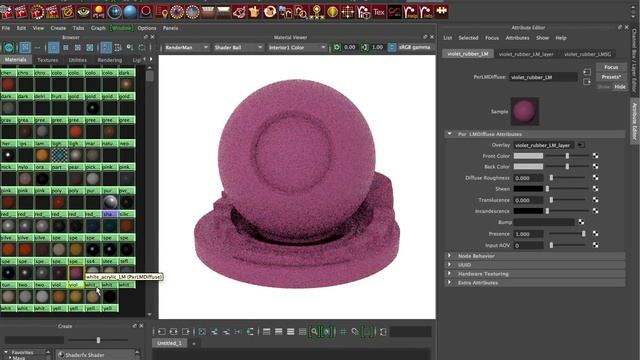Expand the Hardware Texturing section
The image size is (640, 360).
pos(450,273)
